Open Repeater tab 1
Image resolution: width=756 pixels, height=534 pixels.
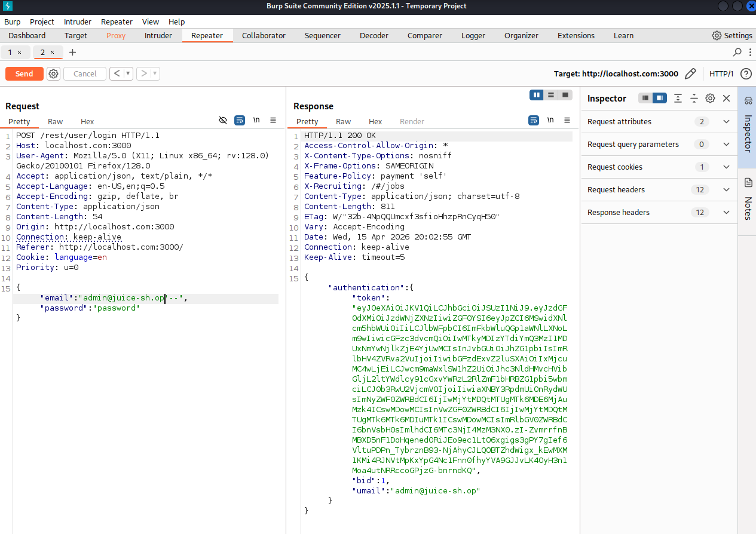(x=14, y=52)
